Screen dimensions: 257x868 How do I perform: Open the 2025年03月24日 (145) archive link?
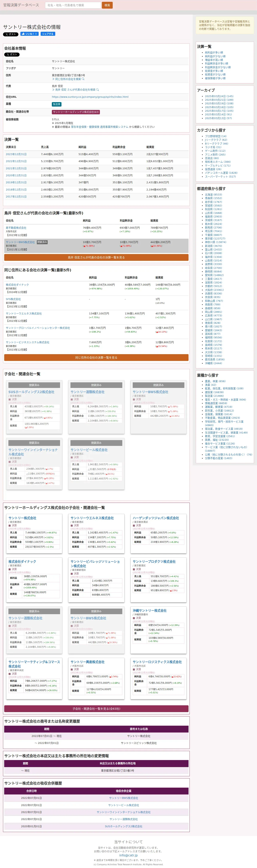[219, 96]
